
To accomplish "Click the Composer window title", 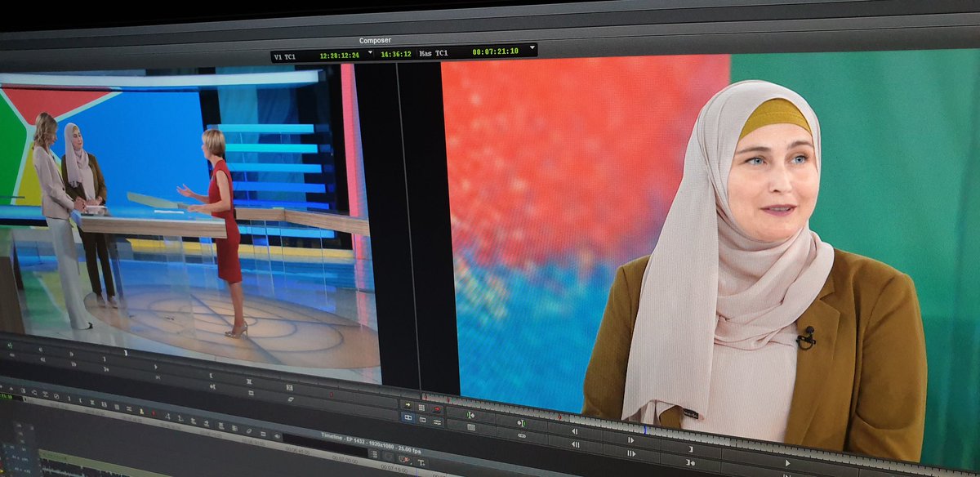I will point(375,41).
